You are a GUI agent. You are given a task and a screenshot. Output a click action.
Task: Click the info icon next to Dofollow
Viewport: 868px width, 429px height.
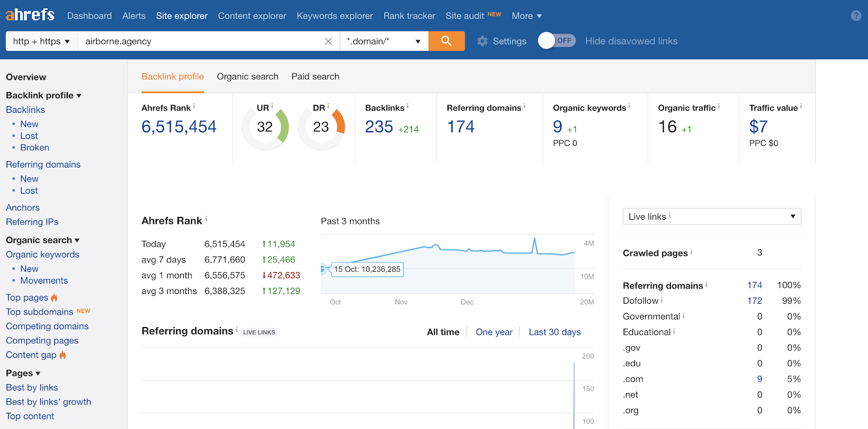(x=662, y=300)
